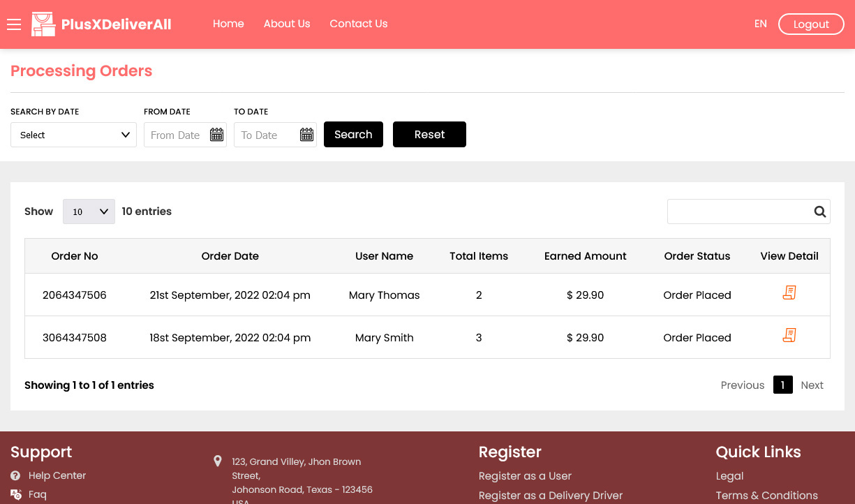
Task: Click the Help Center question icon
Action: (x=15, y=475)
